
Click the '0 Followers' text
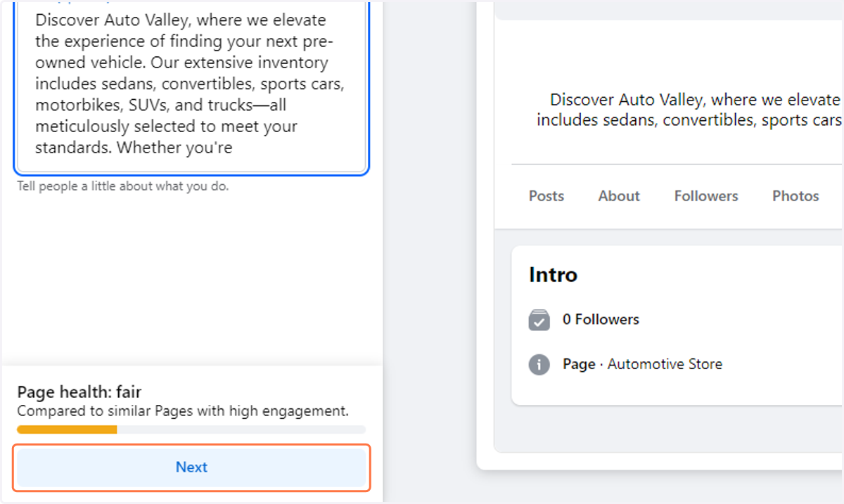click(x=601, y=319)
